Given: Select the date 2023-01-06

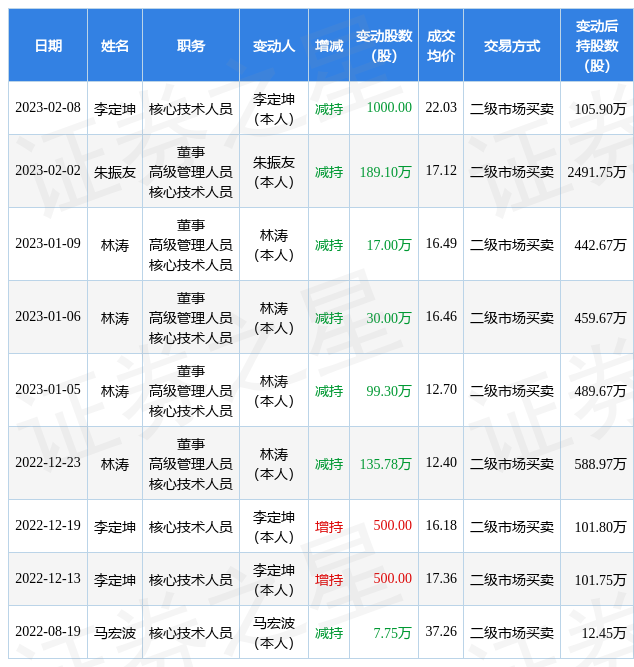Looking at the screenshot, I should [48, 317].
